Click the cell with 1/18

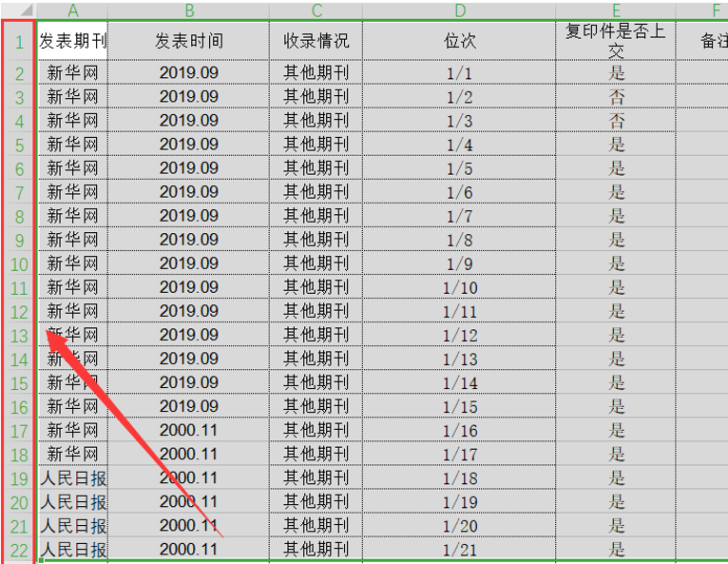pos(459,478)
